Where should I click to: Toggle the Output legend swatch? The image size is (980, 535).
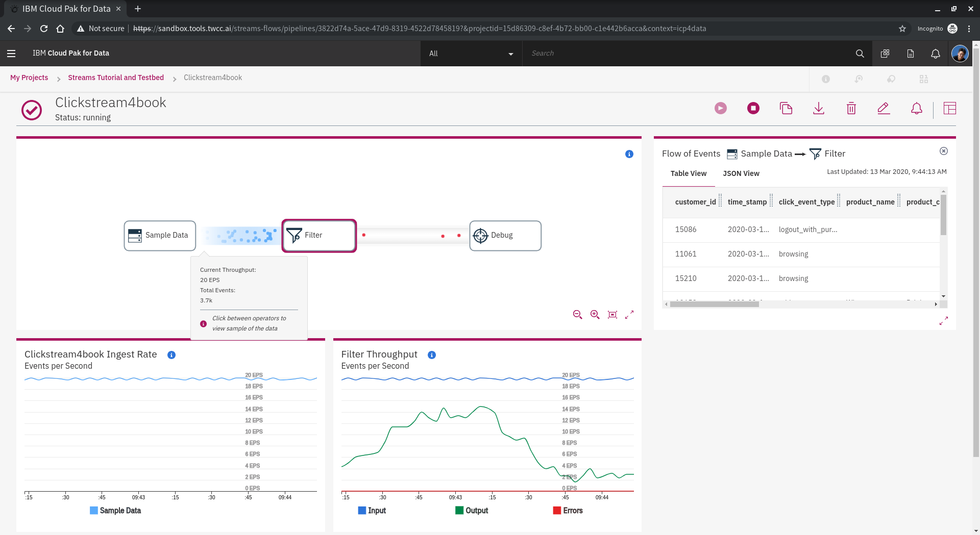click(459, 511)
